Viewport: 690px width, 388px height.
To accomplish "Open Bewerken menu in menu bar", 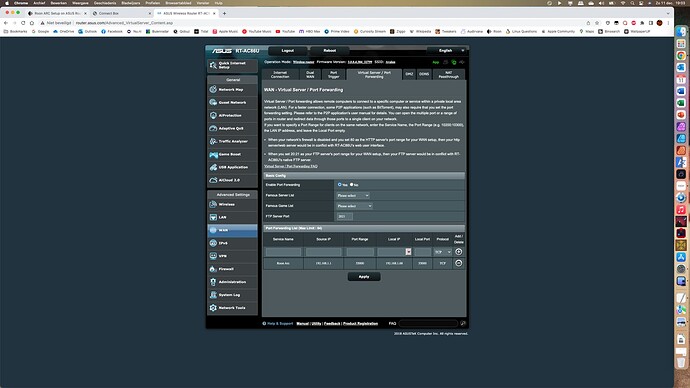I will tap(59, 3).
